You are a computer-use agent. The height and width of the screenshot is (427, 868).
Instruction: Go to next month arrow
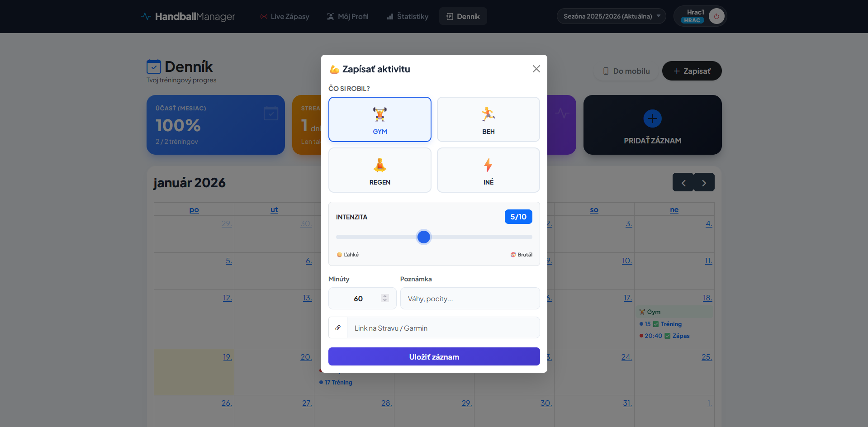coord(704,183)
